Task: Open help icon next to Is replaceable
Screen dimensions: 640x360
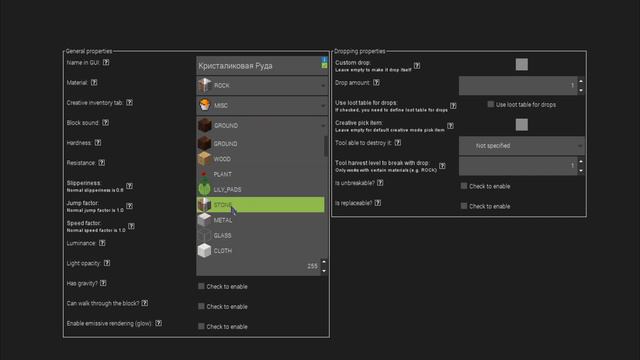Action: pyautogui.click(x=378, y=202)
